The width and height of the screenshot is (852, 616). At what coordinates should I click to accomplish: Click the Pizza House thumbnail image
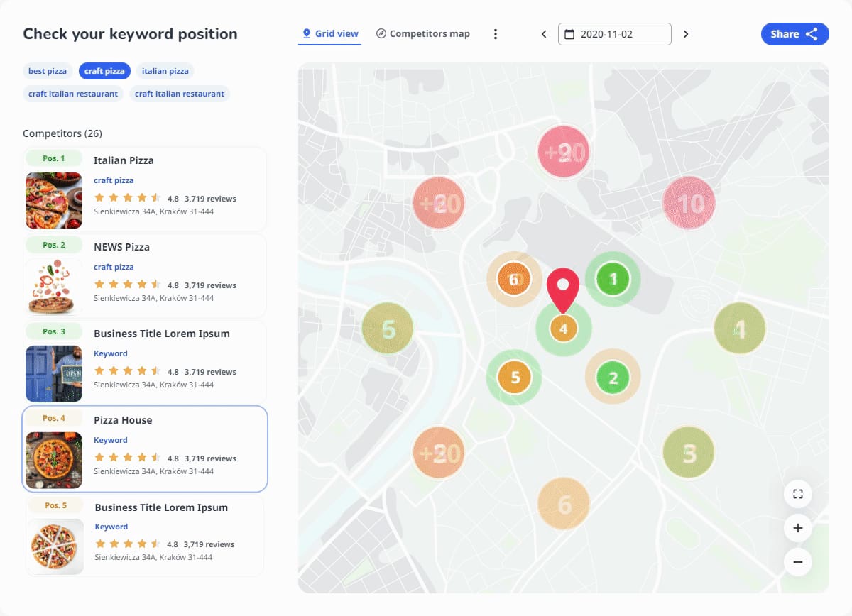(x=54, y=460)
